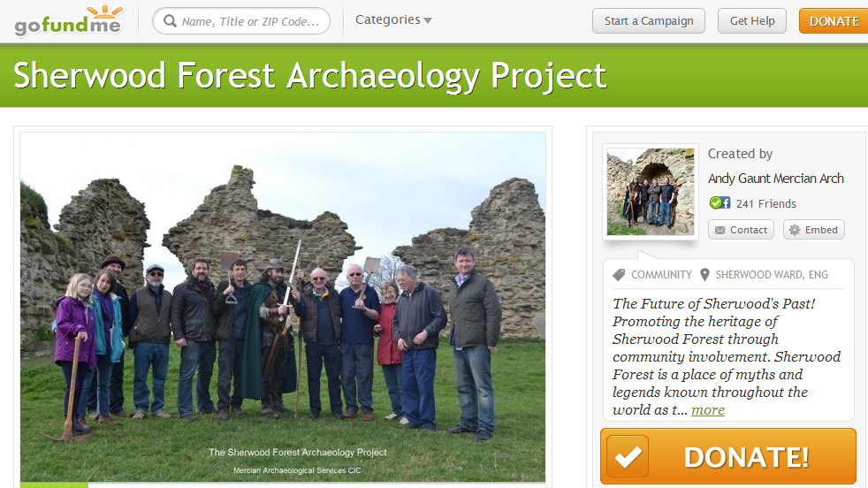
Task: Select the SHERWOOD WARD, ENG location link
Action: pyautogui.click(x=772, y=275)
